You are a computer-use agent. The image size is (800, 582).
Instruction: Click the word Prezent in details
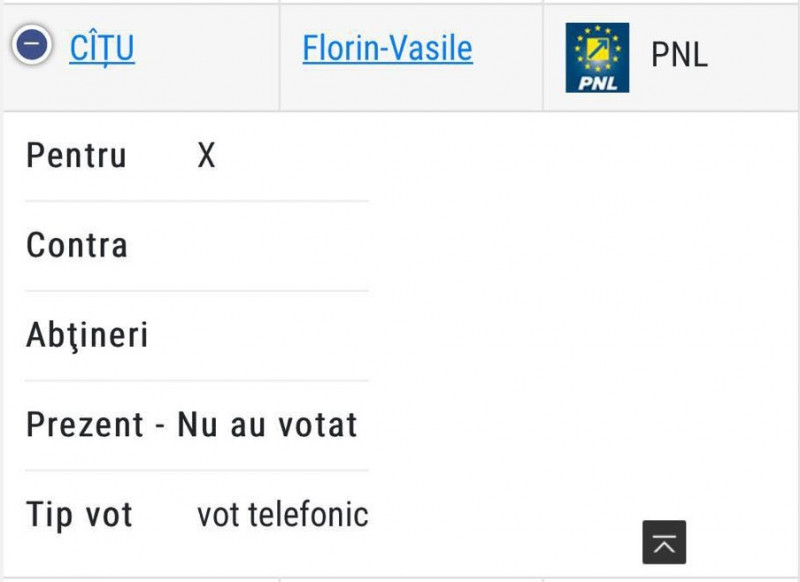(85, 424)
